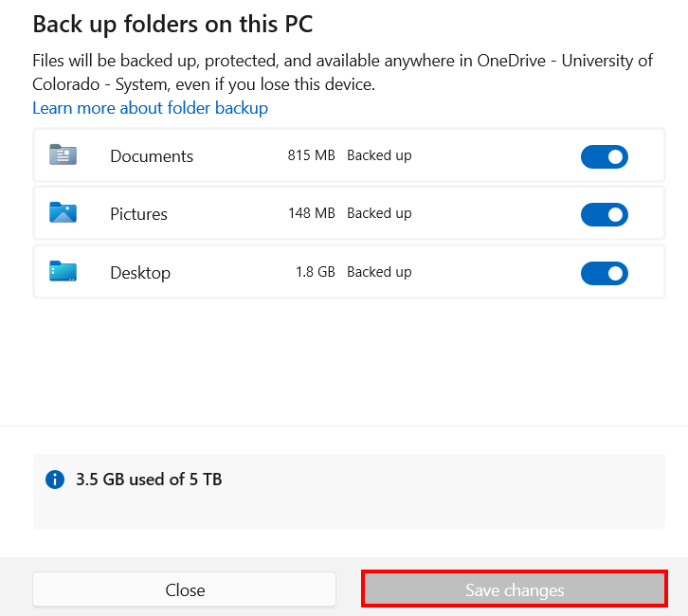The image size is (688, 616).
Task: Turn off Documents folder backup toggle
Action: 605,156
